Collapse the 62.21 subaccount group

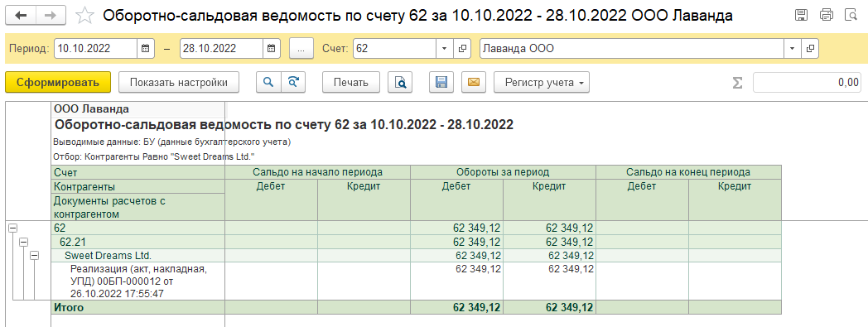point(24,242)
